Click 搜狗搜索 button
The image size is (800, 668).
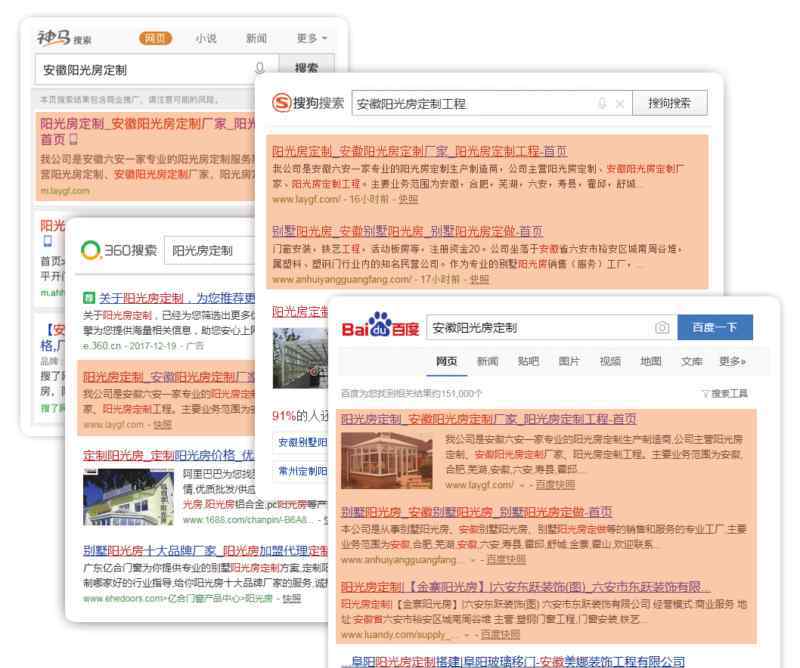(669, 103)
